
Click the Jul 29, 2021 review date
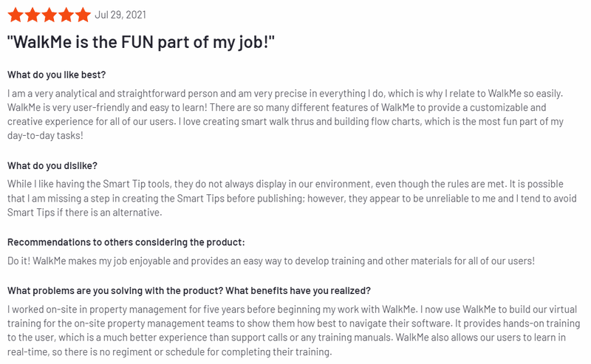click(x=120, y=15)
